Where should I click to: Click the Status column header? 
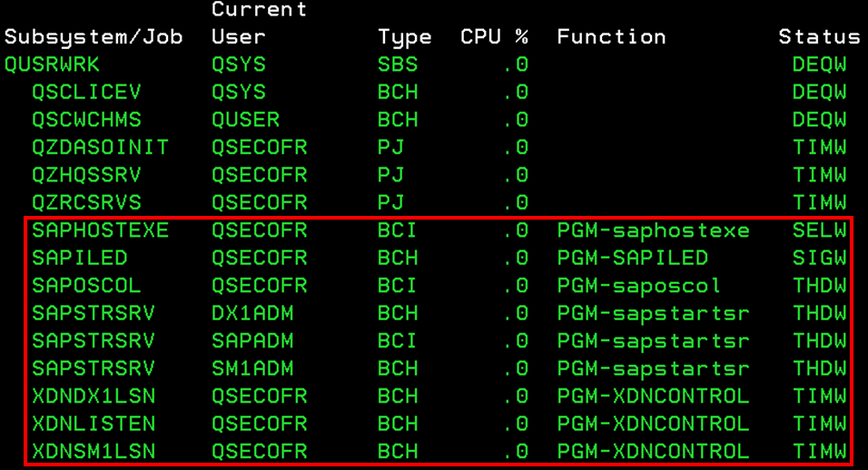pyautogui.click(x=819, y=37)
